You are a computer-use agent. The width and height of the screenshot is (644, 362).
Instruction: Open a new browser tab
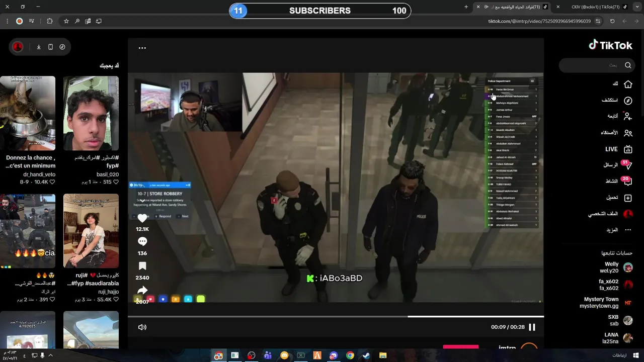pos(466,7)
